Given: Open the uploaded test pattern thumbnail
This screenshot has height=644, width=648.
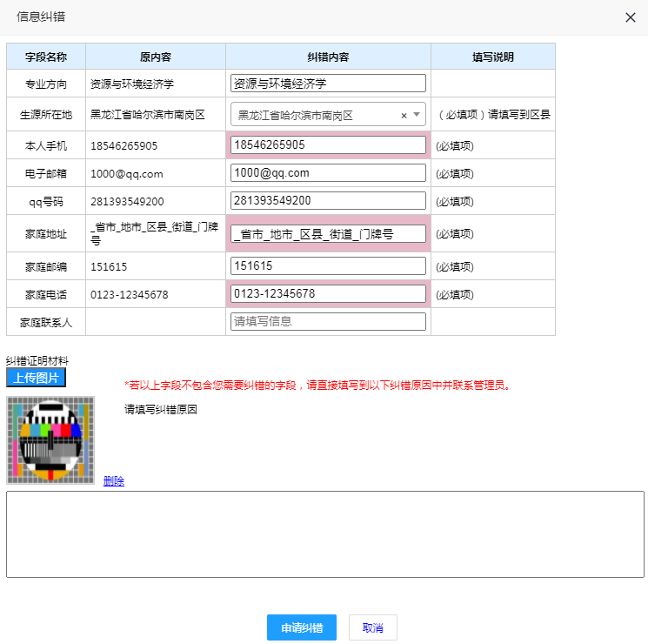Looking at the screenshot, I should 50,440.
